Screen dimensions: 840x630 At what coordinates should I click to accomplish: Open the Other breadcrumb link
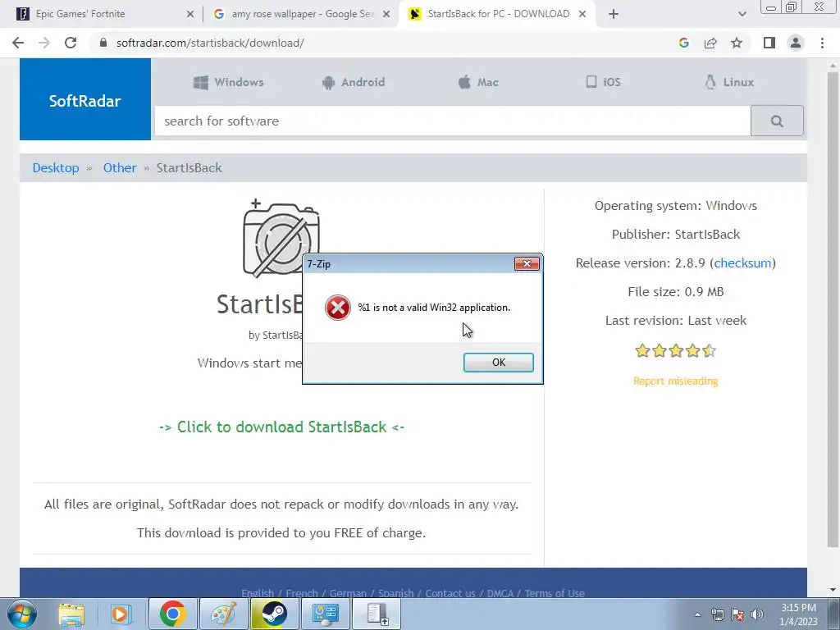click(120, 167)
